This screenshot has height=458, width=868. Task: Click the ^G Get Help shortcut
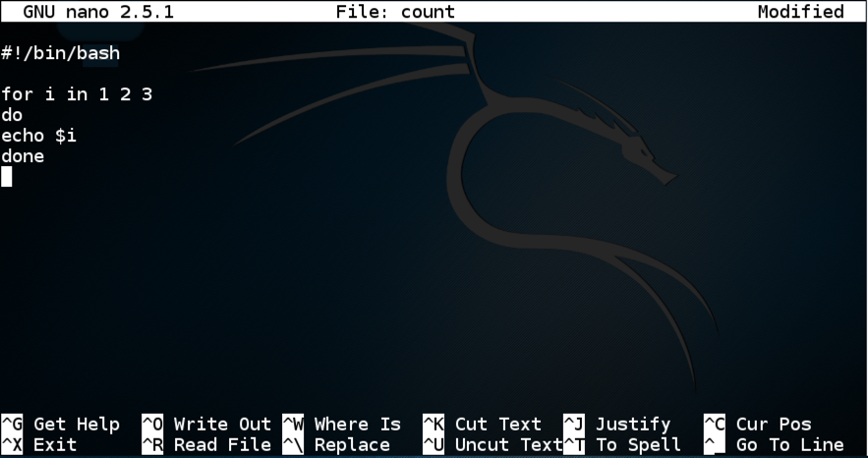click(60, 425)
